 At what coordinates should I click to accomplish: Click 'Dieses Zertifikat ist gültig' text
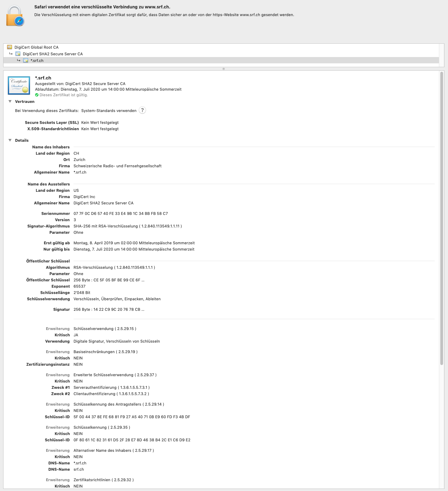point(64,95)
